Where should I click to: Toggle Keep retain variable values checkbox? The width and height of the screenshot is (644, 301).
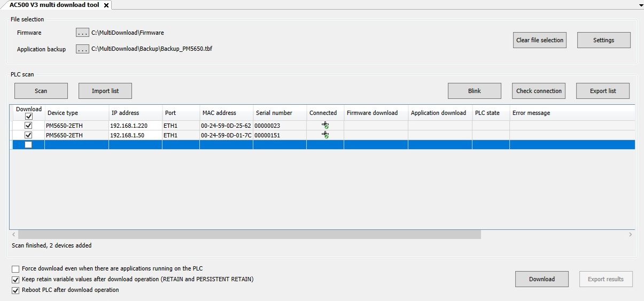(x=15, y=280)
